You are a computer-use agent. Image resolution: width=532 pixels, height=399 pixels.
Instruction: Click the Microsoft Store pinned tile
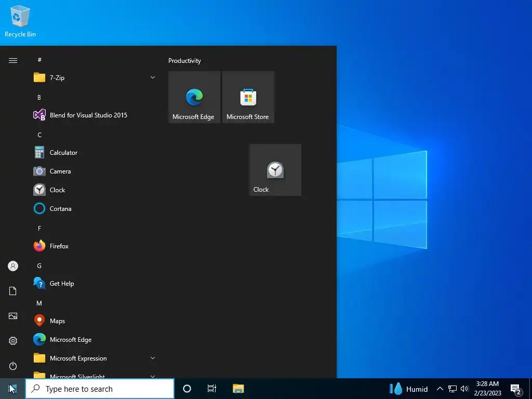248,97
